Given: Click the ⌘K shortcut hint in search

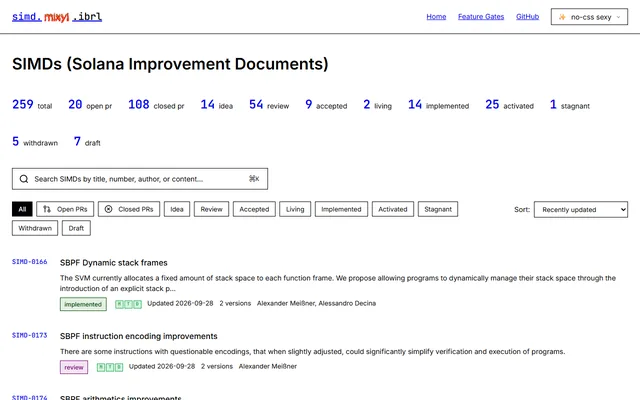Looking at the screenshot, I should [254, 179].
